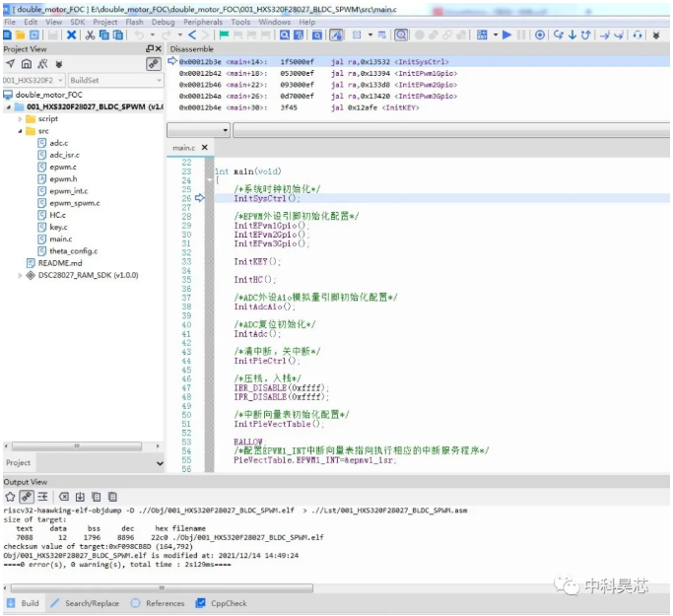Toggle word wrap icon in Output View

42,497
